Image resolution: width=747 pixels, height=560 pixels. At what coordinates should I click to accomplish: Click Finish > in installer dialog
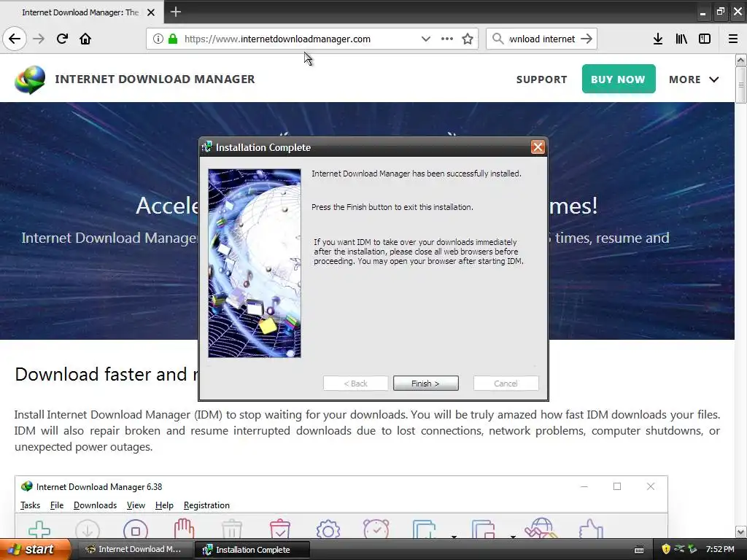426,384
